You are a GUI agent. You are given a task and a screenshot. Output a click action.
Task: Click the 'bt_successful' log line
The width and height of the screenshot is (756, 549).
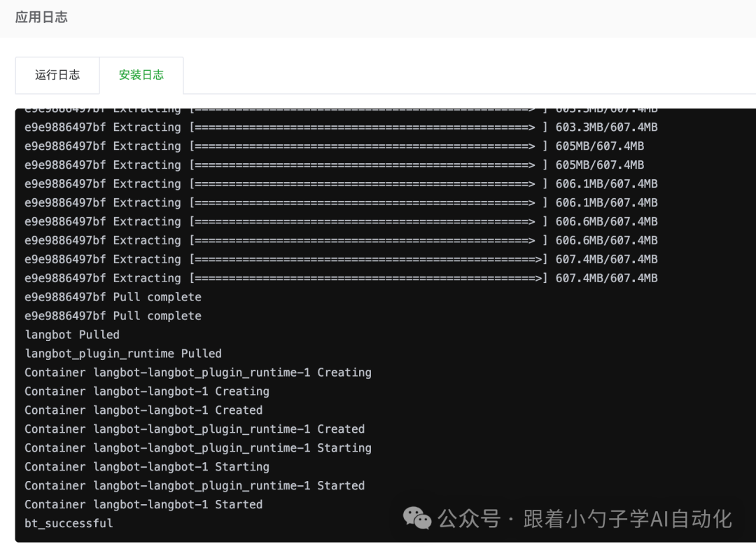(69, 523)
